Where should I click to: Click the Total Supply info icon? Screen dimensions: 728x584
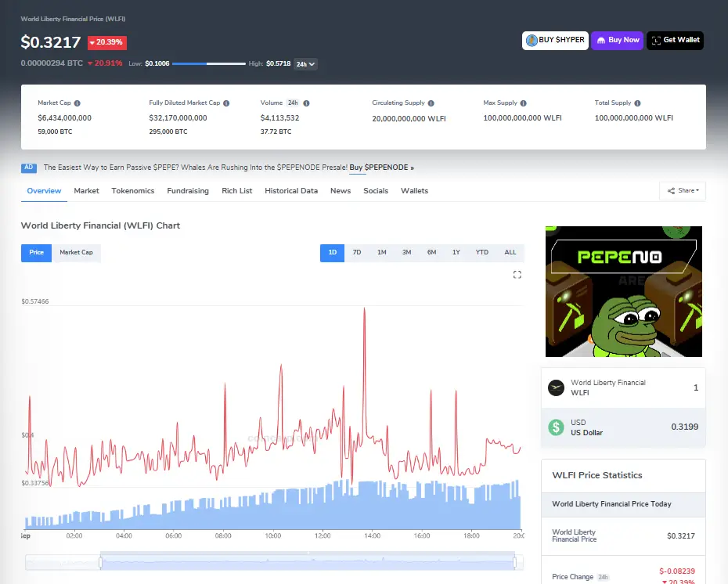point(640,103)
